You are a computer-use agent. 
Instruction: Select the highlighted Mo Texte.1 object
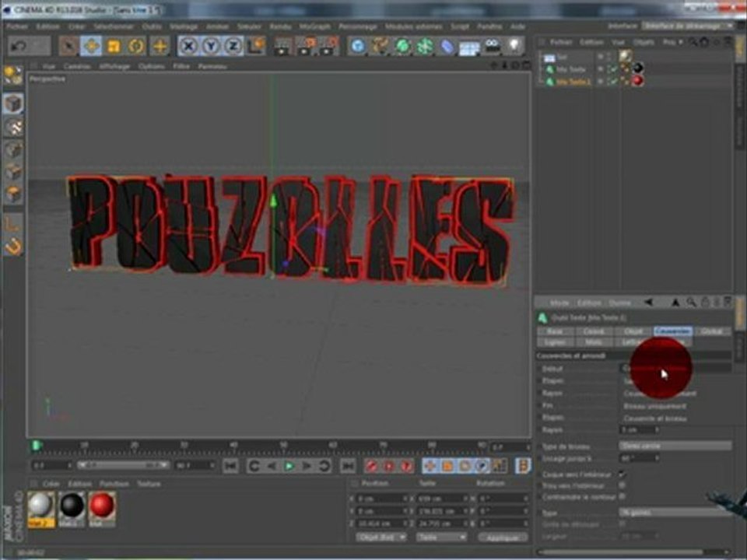pyautogui.click(x=573, y=82)
